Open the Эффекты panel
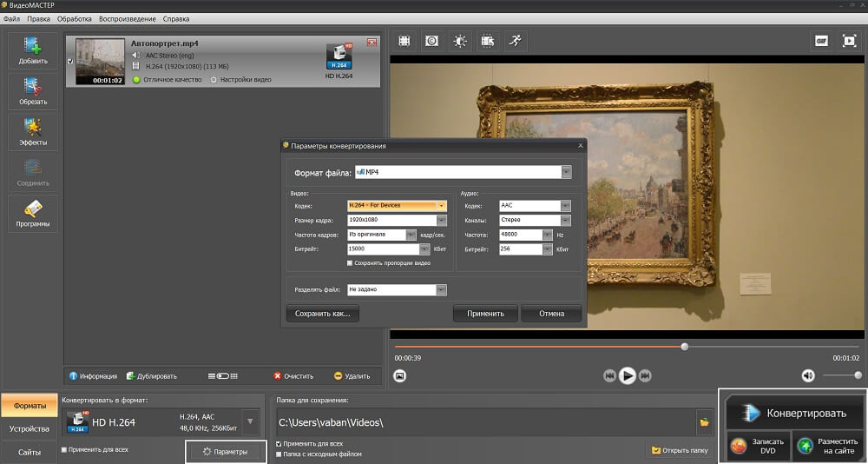 pos(33,132)
